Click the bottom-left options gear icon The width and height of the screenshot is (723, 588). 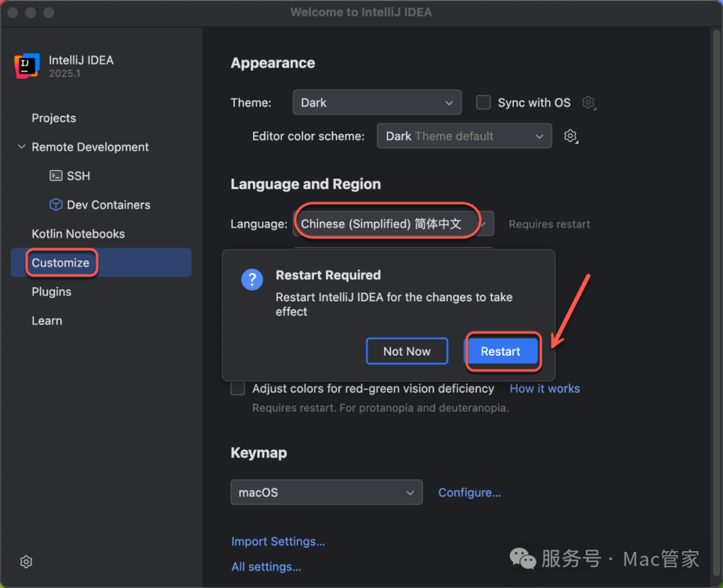pos(26,562)
